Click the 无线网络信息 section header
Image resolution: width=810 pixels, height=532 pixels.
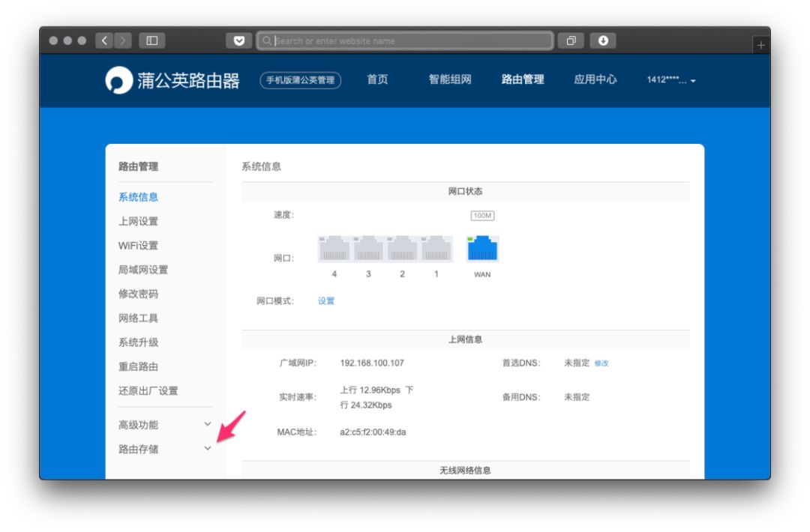tap(465, 470)
